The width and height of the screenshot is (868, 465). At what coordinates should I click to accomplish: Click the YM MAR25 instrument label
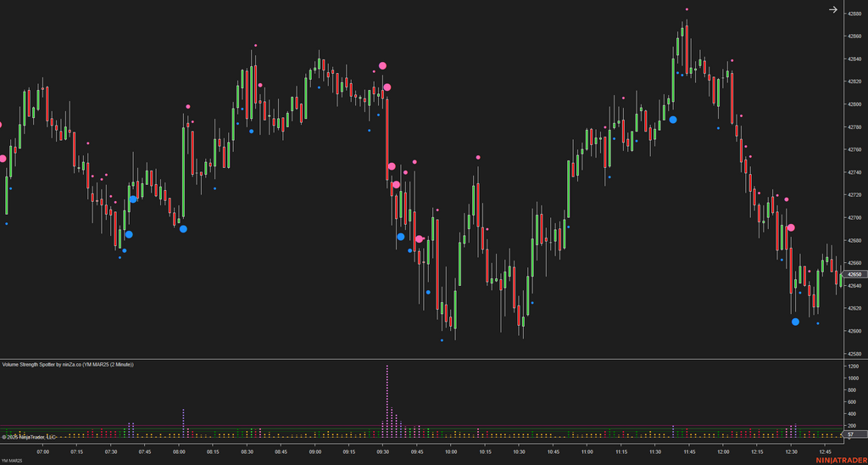pos(10,460)
